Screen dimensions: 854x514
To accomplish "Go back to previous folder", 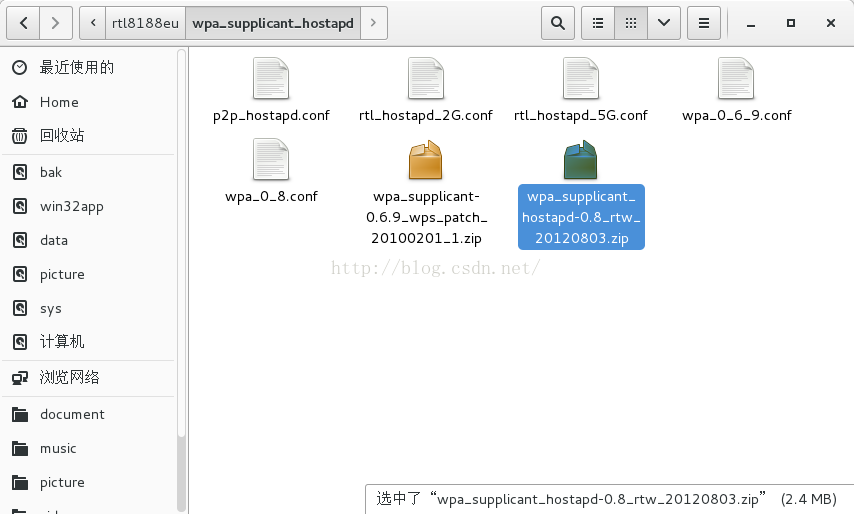I will tap(23, 22).
